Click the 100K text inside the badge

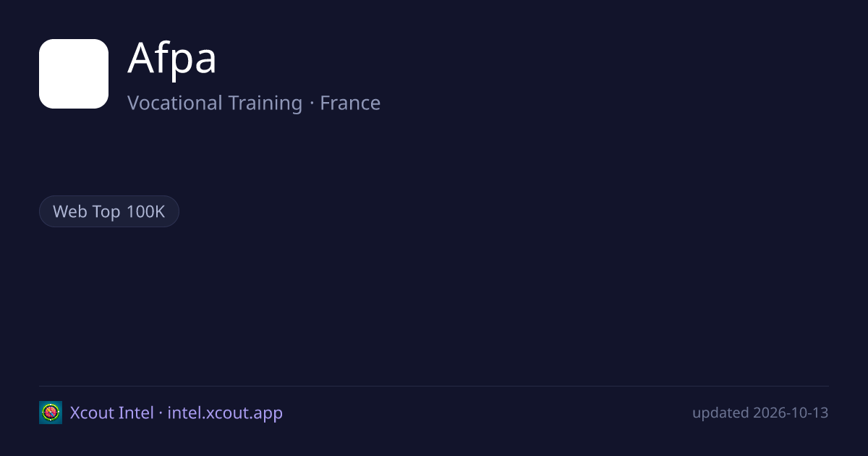[146, 211]
